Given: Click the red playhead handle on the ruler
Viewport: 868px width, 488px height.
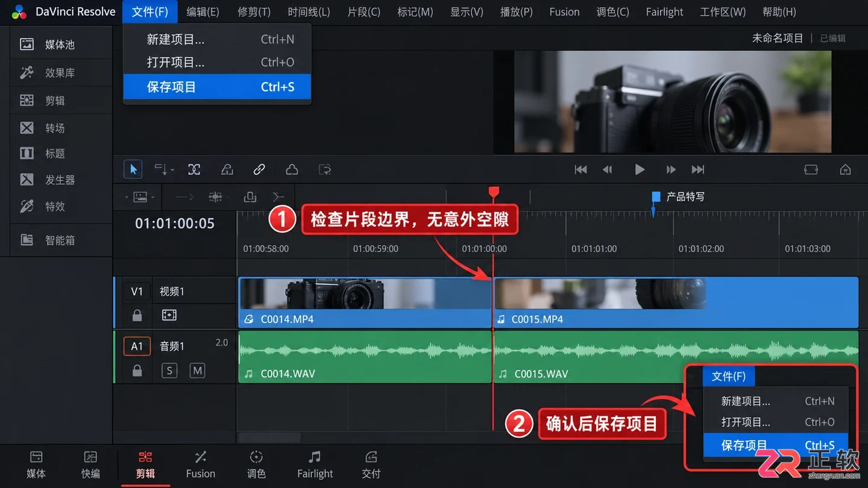Looking at the screenshot, I should [494, 192].
